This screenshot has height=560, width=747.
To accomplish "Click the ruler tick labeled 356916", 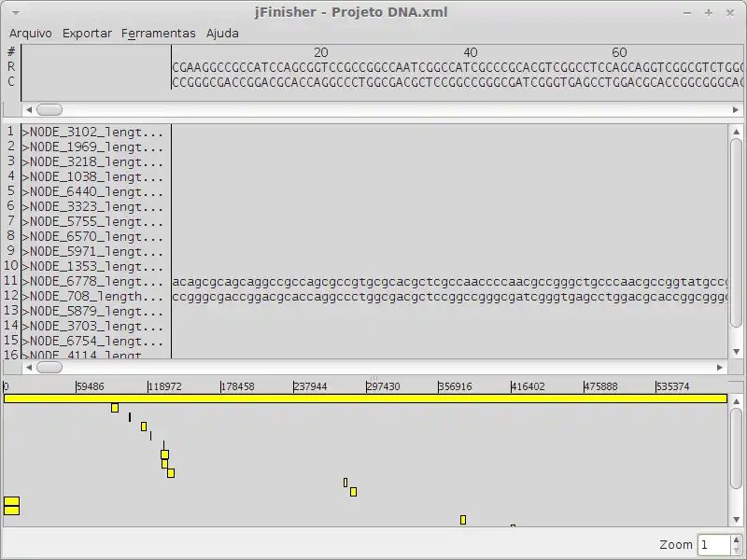I will 455,386.
